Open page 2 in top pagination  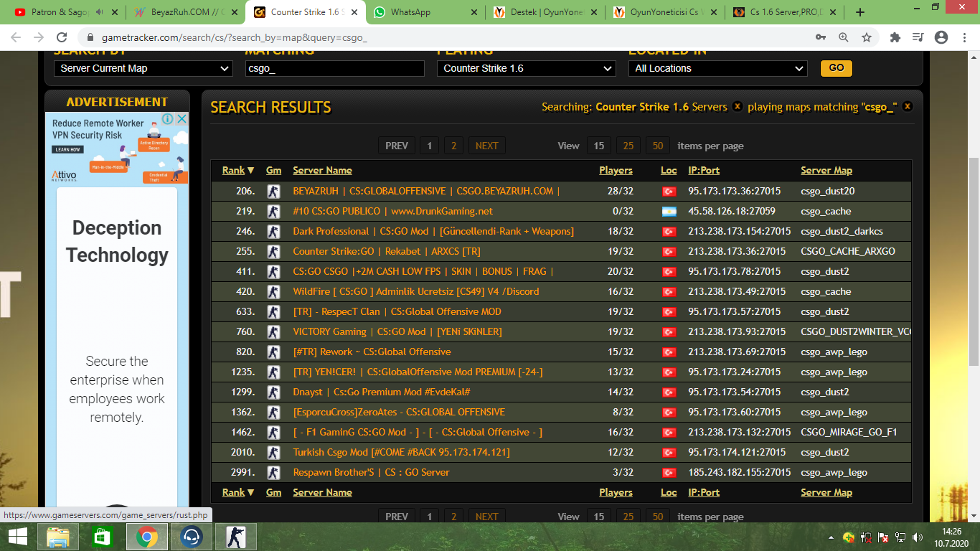(x=453, y=146)
